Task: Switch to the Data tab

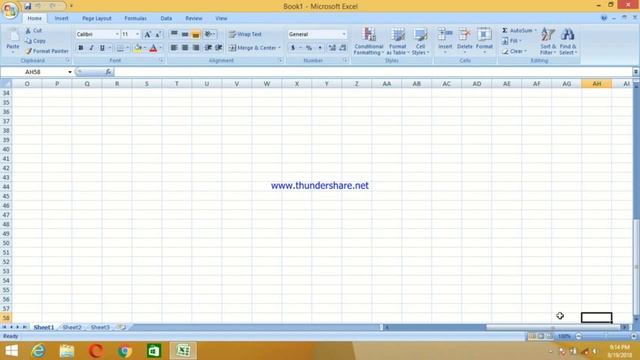Action: pos(166,18)
